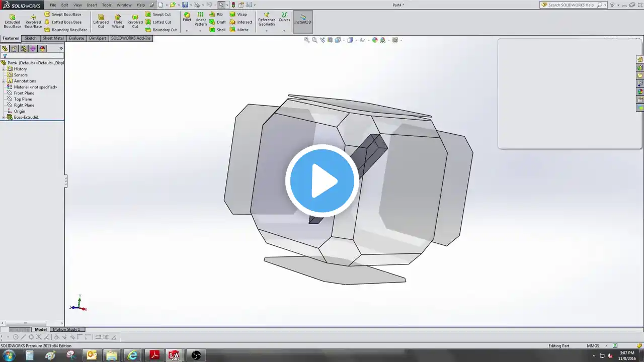
Task: Expand the History tree node
Action: coord(4,69)
